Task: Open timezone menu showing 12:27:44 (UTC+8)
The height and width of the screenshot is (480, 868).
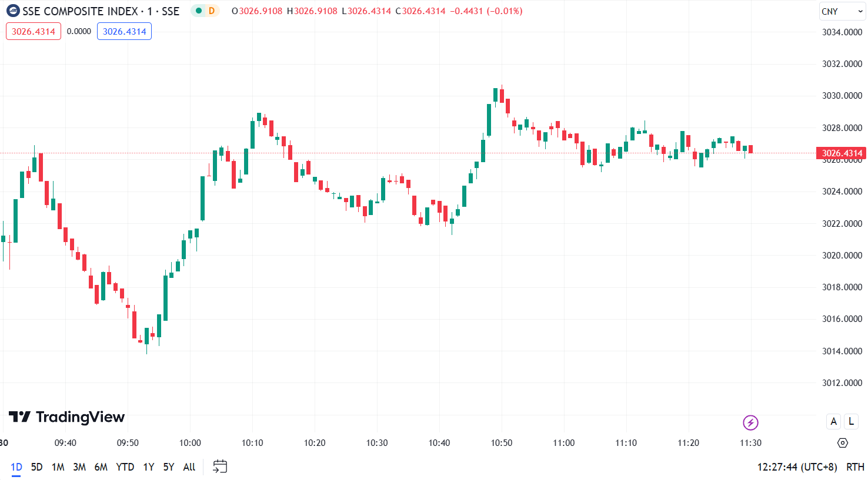Action: (797, 467)
